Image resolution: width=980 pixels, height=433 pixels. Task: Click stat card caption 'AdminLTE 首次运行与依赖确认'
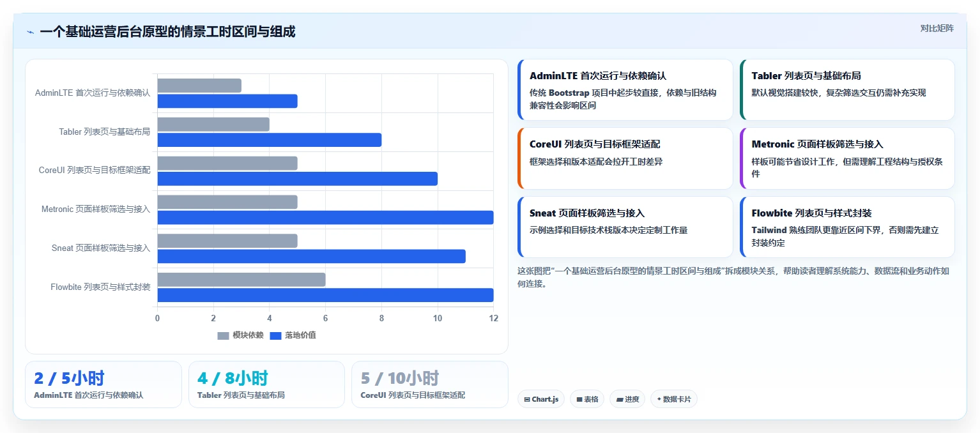click(x=89, y=395)
